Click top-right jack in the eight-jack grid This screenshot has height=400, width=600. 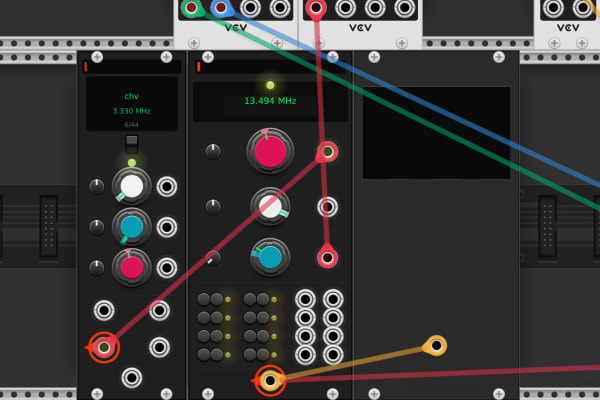pyautogui.click(x=333, y=299)
